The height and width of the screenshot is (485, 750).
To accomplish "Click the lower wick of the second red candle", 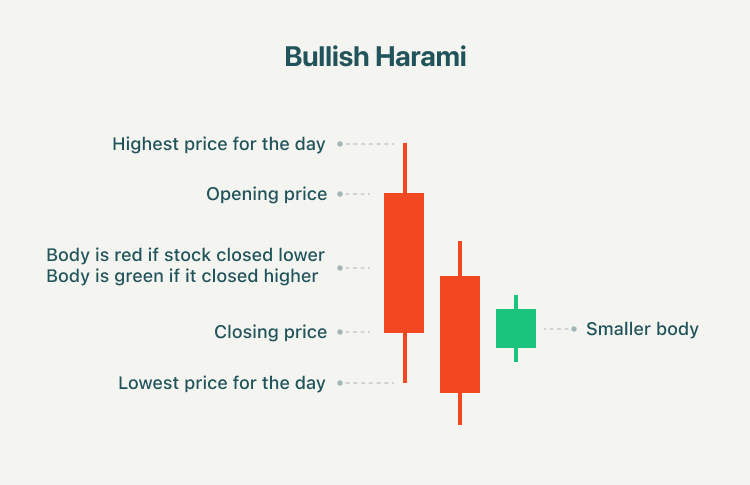I will click(x=460, y=408).
